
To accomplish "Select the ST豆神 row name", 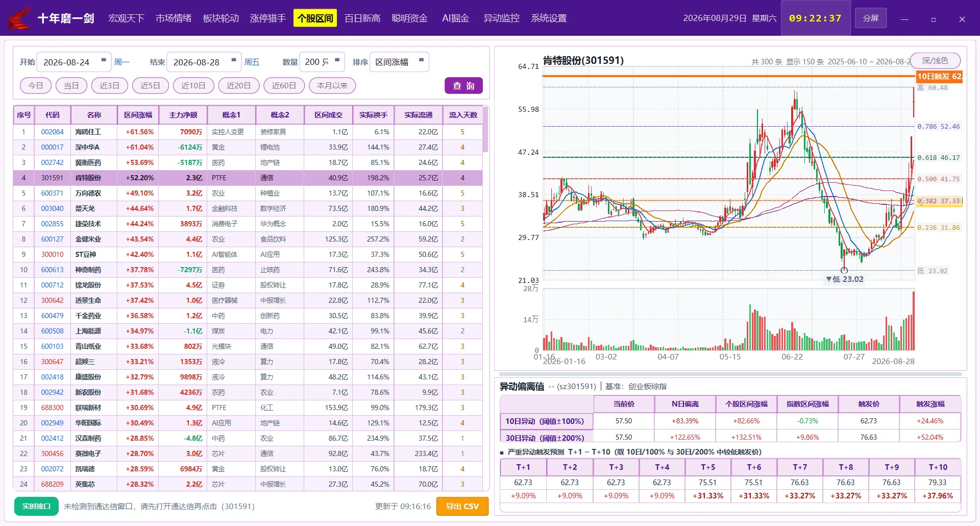I will (86, 254).
